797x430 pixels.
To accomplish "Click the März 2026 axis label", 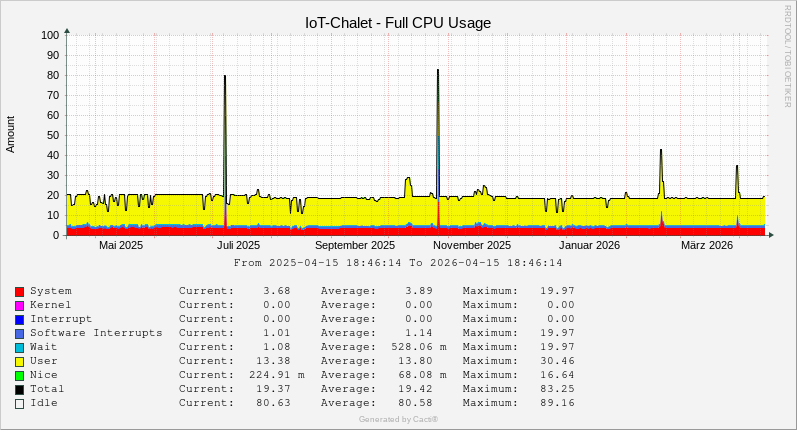I will 707,245.
